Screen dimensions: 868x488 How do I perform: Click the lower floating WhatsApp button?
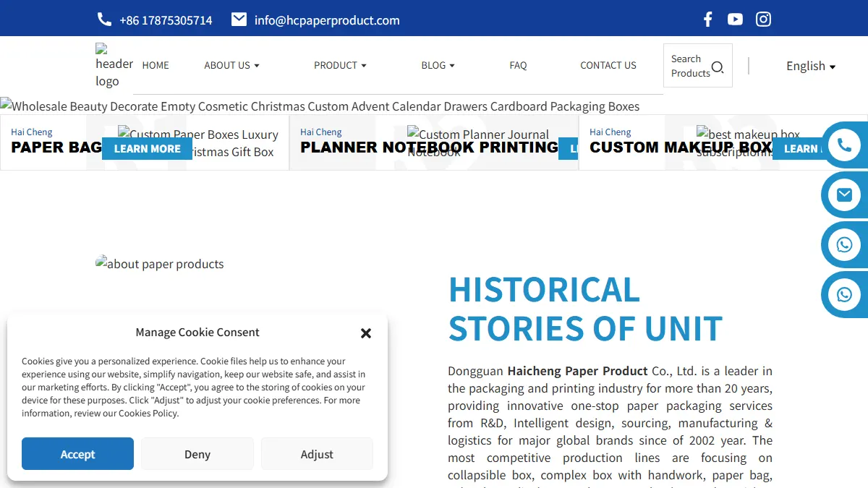coord(844,294)
